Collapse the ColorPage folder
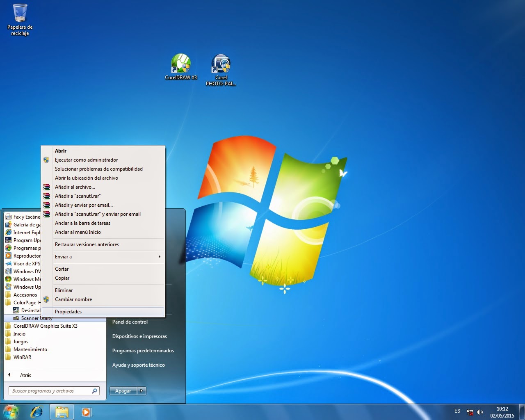 pos(23,302)
